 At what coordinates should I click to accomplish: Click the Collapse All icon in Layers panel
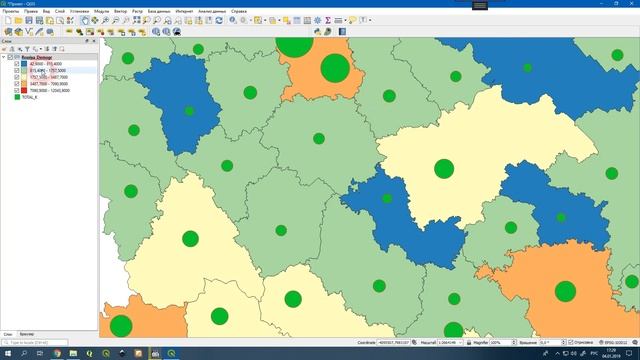(54, 49)
